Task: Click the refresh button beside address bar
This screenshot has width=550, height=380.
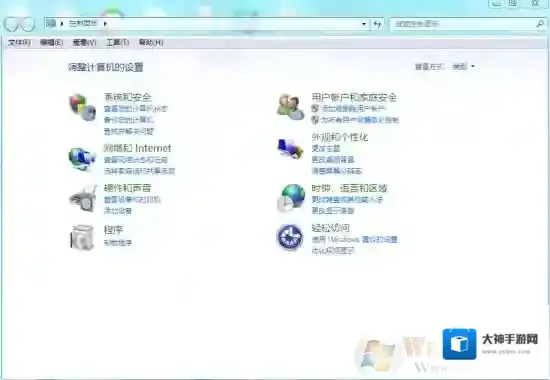Action: 377,24
